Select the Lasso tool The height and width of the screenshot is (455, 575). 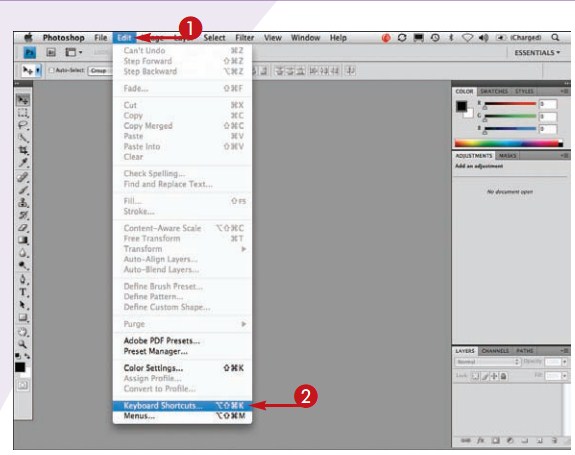click(x=23, y=125)
